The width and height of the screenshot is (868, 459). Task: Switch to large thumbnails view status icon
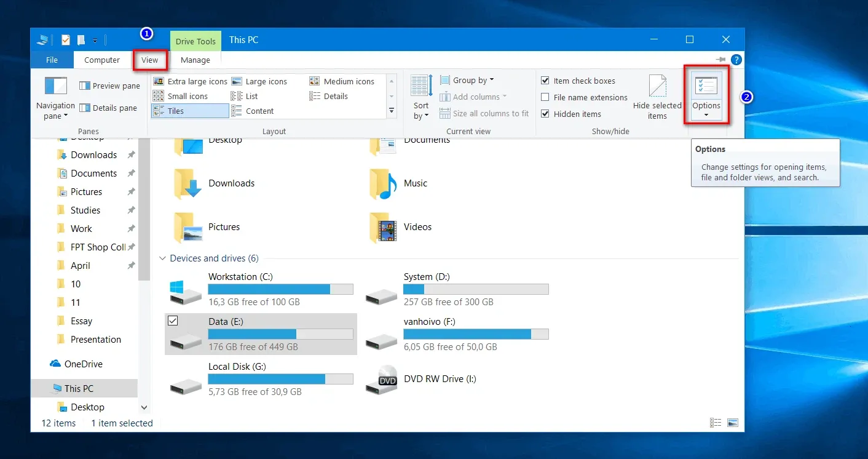732,423
